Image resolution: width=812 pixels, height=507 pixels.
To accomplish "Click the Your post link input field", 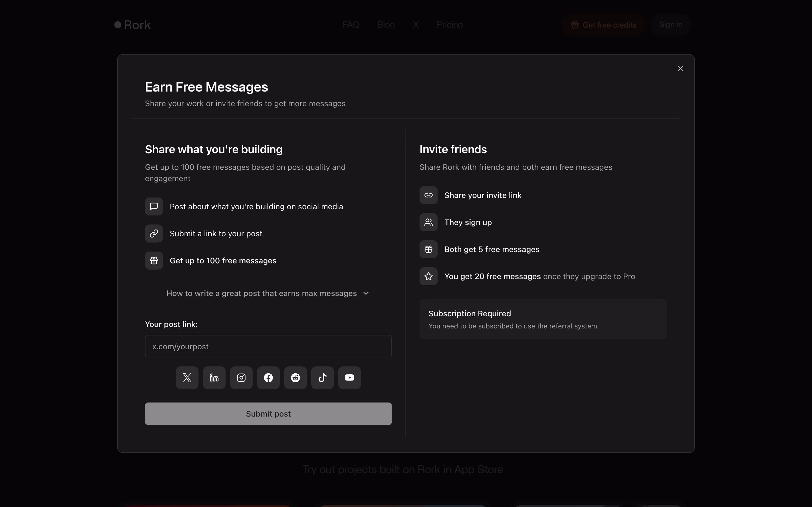I will (x=268, y=346).
